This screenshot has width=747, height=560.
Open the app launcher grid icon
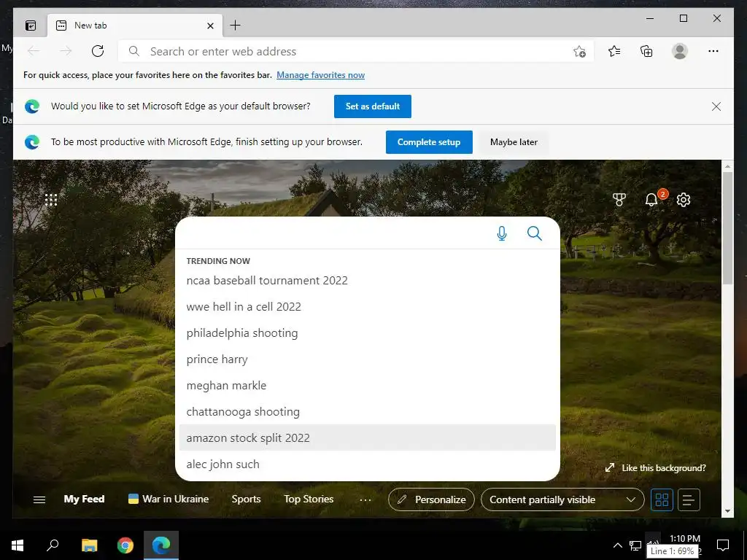coord(51,200)
